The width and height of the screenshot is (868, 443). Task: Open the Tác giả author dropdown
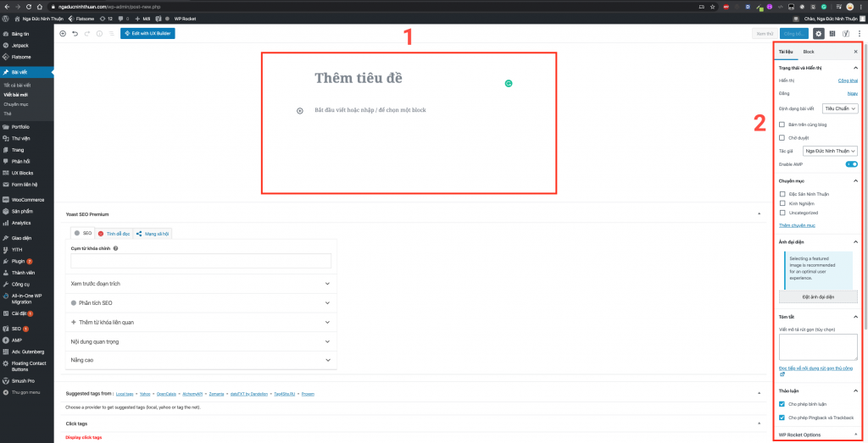pos(831,151)
